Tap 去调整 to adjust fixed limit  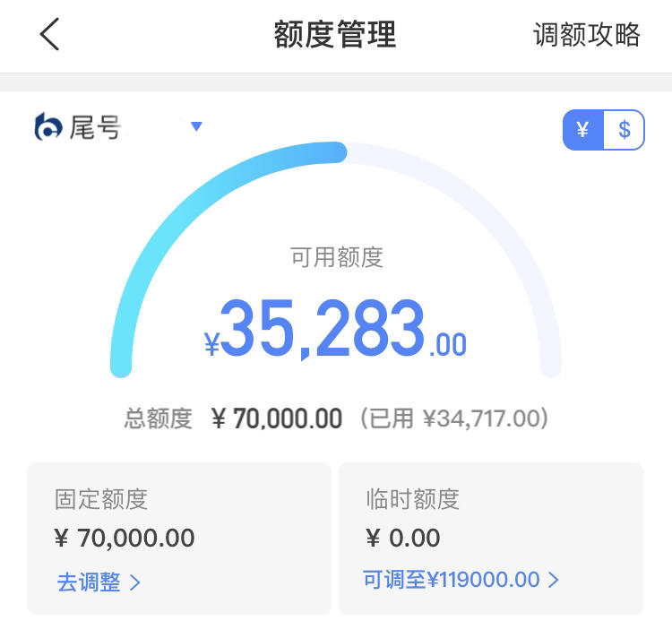(89, 582)
